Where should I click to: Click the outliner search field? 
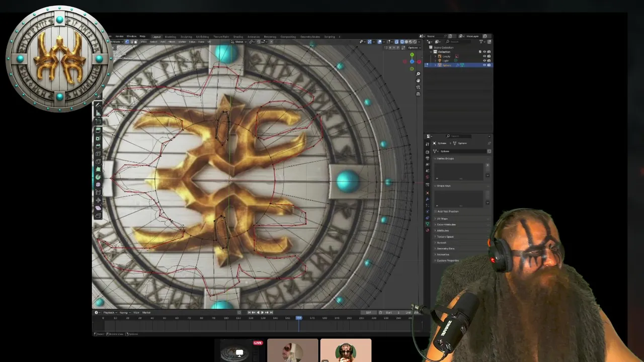(458, 42)
